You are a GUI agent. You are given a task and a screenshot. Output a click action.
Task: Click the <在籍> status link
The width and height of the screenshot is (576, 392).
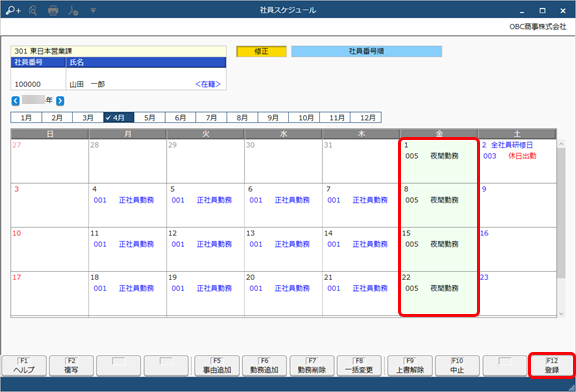point(208,84)
